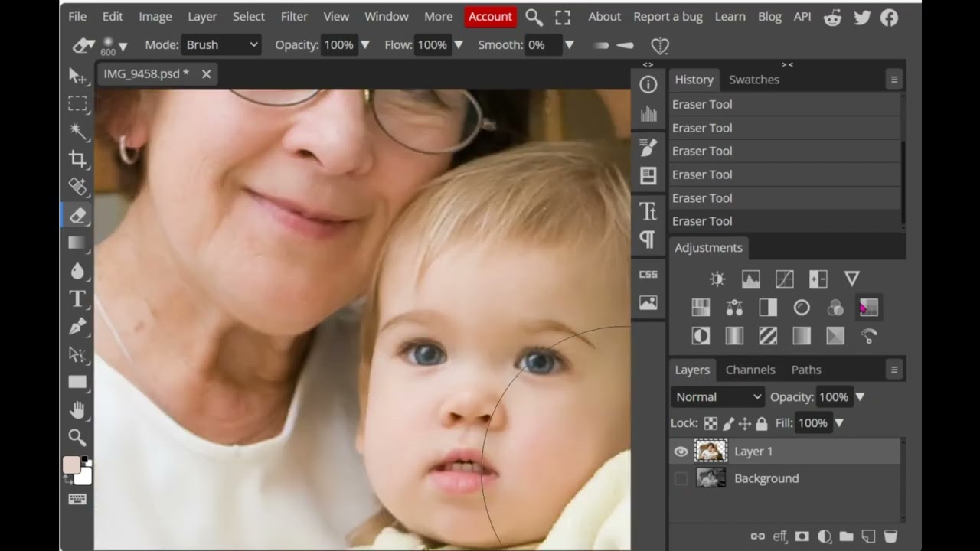This screenshot has width=980, height=551.
Task: Select the Type tool in toolbar
Action: click(x=77, y=298)
